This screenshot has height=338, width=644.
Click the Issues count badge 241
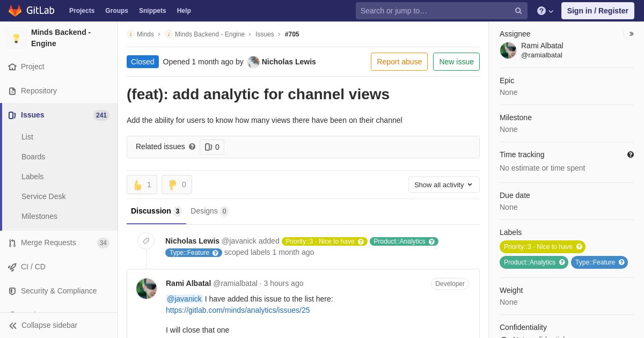point(101,115)
